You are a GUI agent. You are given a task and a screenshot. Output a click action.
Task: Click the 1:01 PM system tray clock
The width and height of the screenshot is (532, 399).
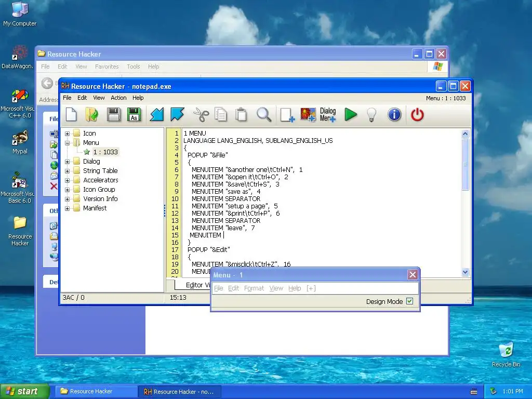pos(513,391)
